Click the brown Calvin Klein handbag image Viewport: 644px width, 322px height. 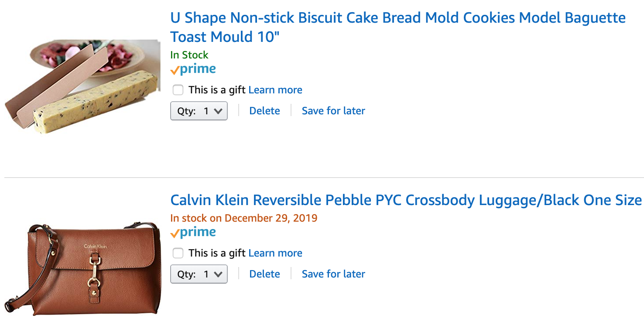tap(83, 268)
